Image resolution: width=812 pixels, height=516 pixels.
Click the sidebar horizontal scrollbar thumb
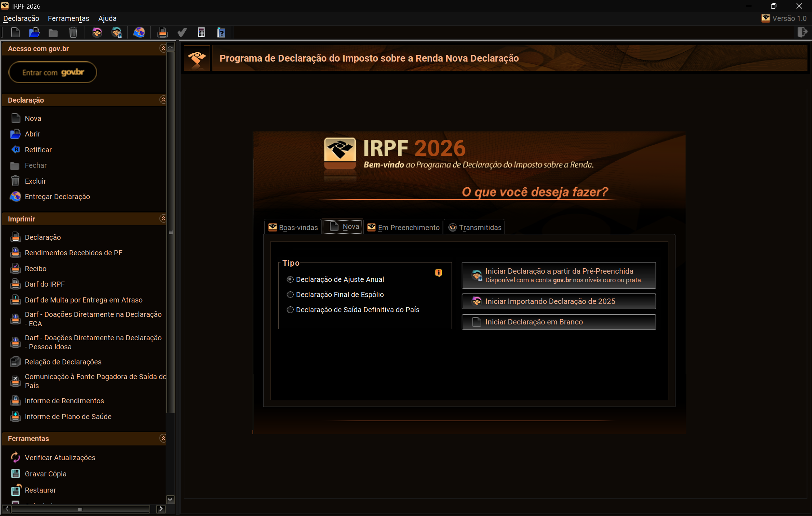[80, 509]
